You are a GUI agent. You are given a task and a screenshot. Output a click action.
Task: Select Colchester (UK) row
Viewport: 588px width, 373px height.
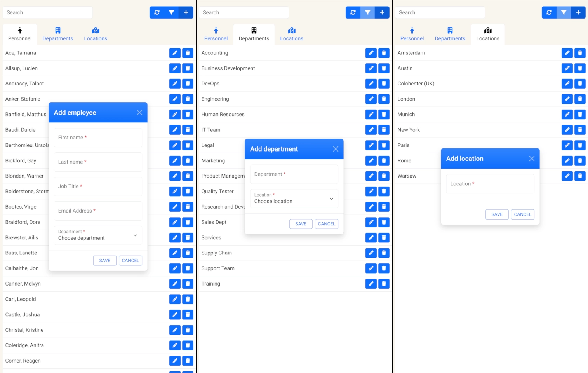[490, 84]
